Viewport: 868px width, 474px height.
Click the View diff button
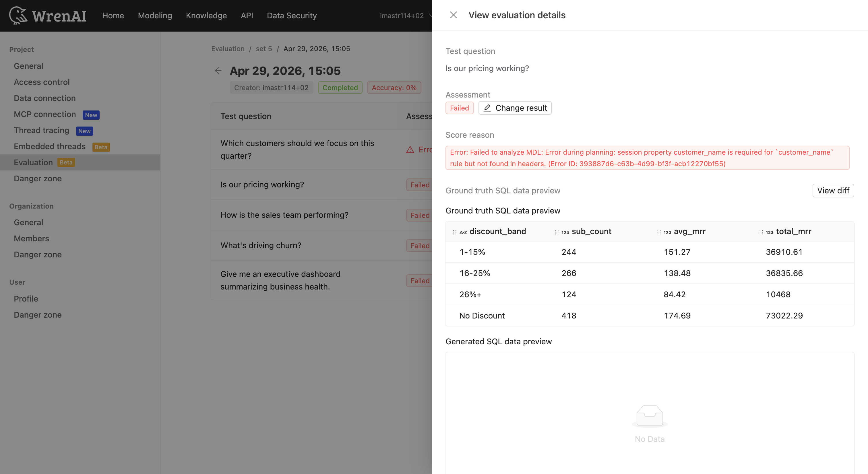coord(833,191)
